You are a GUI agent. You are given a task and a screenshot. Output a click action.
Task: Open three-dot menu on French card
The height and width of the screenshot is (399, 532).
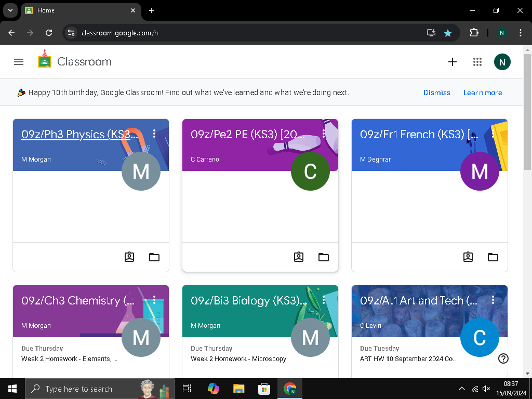point(493,134)
